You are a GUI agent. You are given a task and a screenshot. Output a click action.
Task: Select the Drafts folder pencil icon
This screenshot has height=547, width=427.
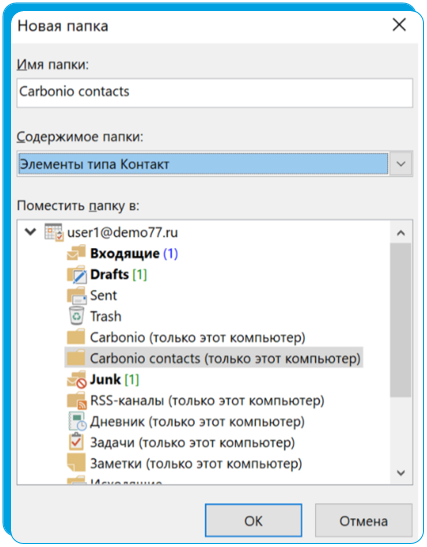(x=76, y=275)
